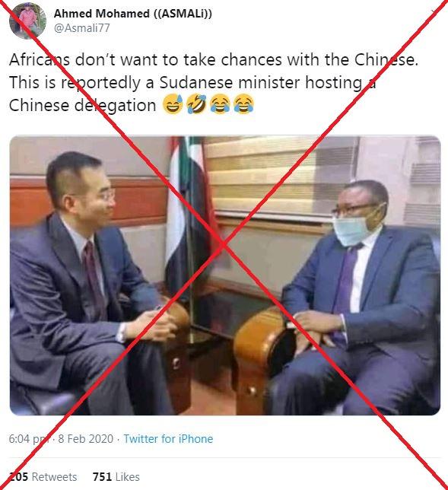The width and height of the screenshot is (448, 490).
Task: Open Ahmed Mohamed's profile avatar
Action: click(27, 20)
